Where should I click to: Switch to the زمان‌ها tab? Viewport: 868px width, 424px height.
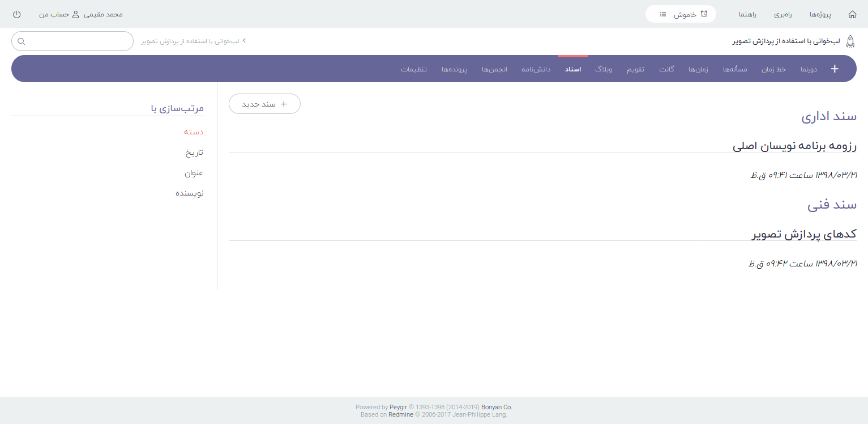coord(698,69)
